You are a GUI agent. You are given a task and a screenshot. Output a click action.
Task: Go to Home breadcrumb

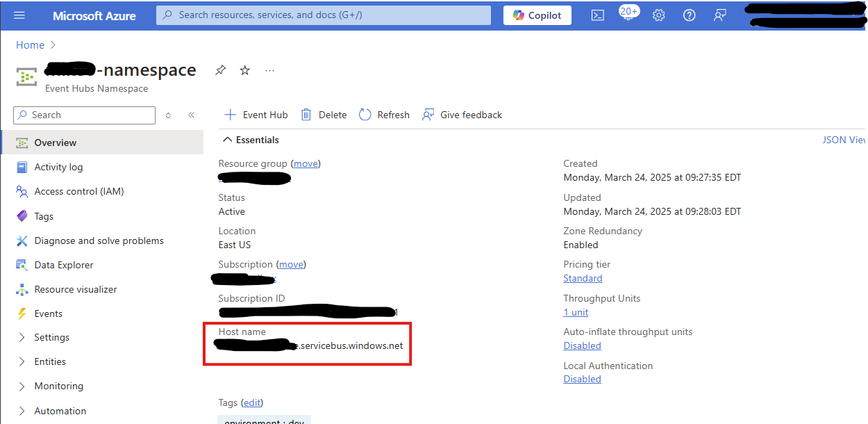point(30,44)
